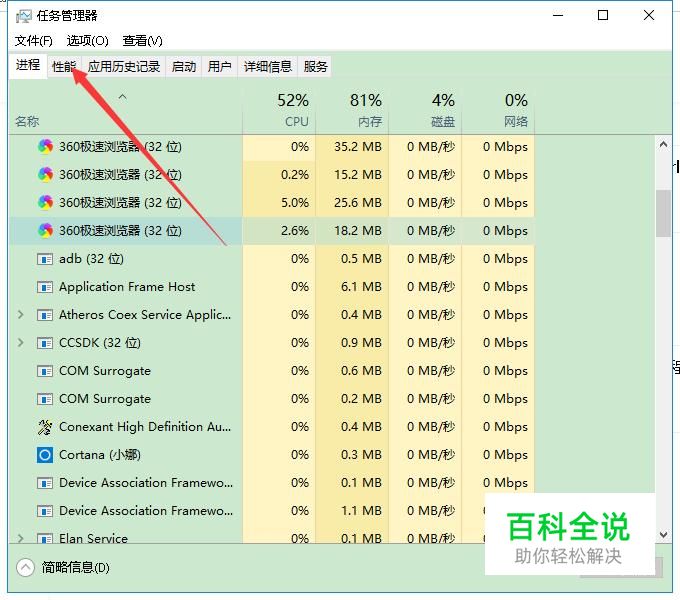
Task: Click the scrollbar up arrow in process list
Action: click(x=663, y=144)
